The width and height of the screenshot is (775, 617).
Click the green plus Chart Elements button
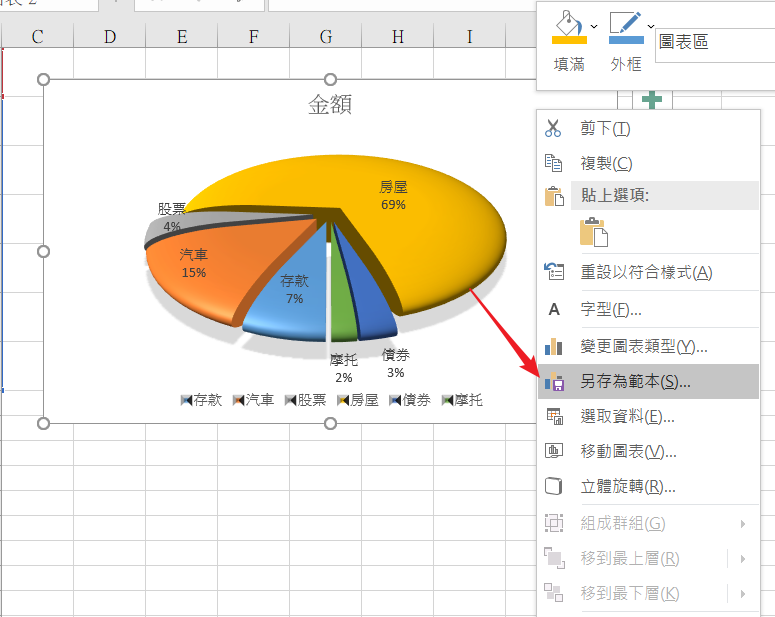[652, 100]
